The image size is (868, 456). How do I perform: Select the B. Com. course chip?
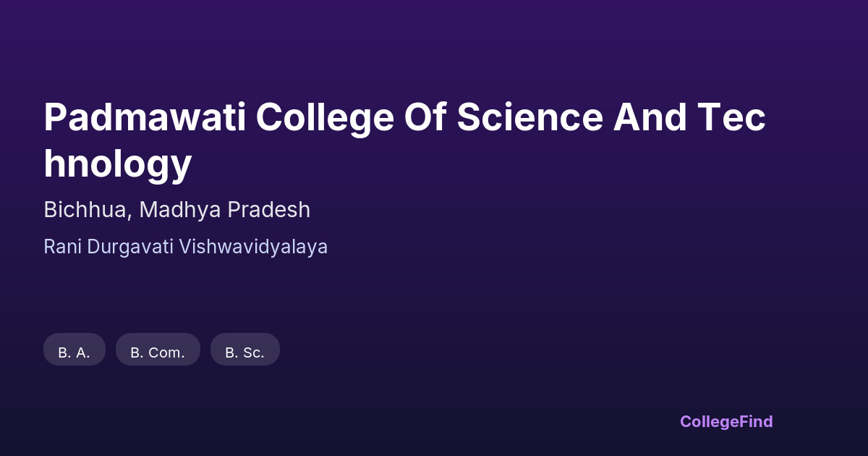click(158, 350)
